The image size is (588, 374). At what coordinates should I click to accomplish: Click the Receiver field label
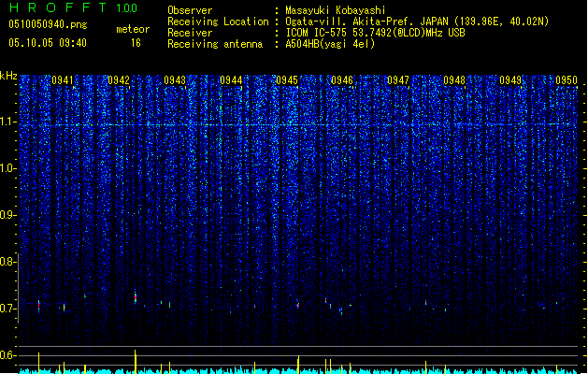[x=190, y=33]
